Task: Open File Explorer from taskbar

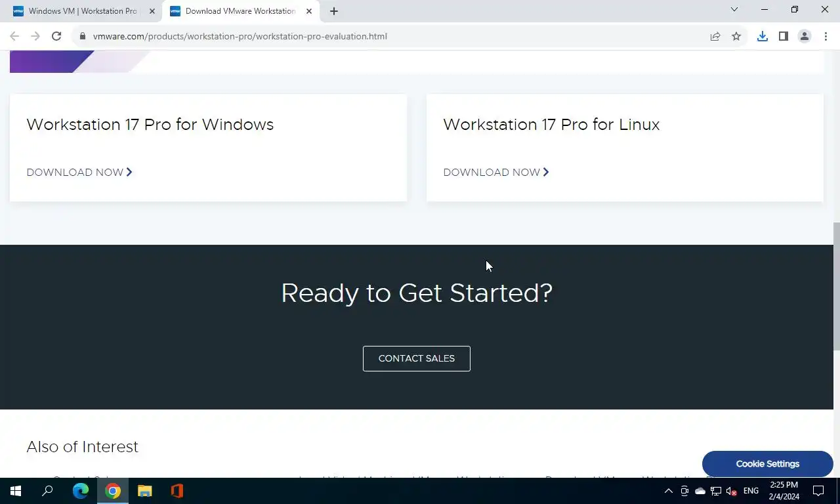Action: (144, 491)
